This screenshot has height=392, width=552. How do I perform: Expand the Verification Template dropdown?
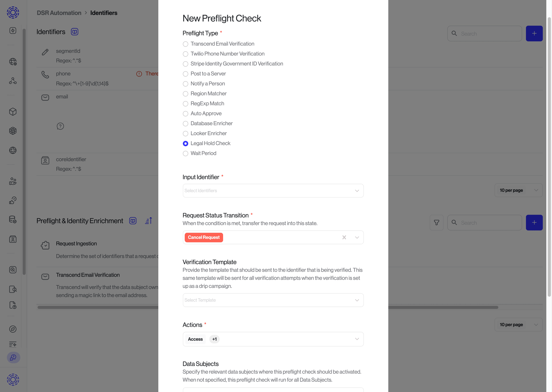pos(273,300)
